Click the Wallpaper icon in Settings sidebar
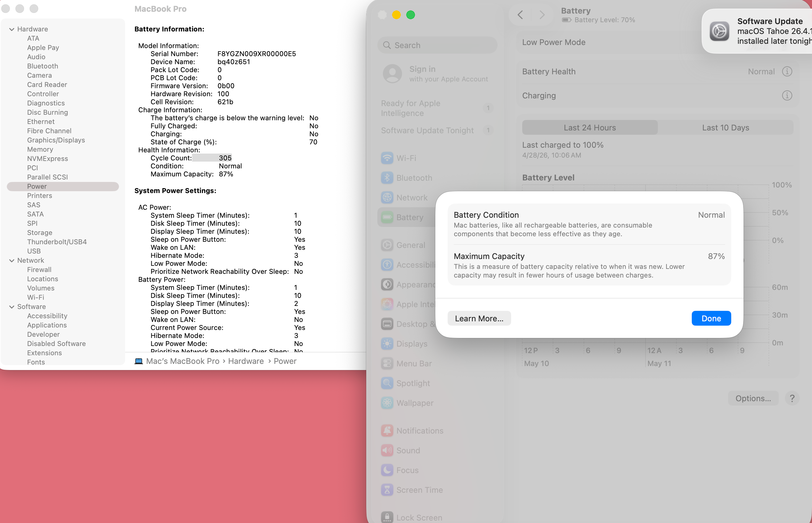Viewport: 812px width, 523px height. pos(387,403)
